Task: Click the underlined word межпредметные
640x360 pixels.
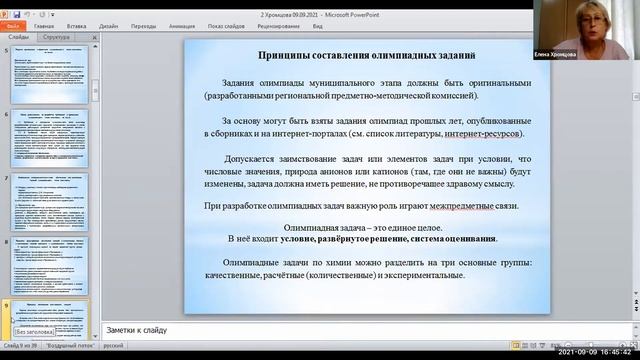Action: coord(461,206)
